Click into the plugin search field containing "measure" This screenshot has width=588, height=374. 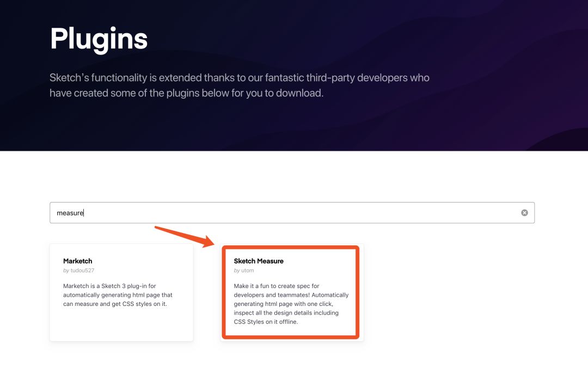(292, 213)
